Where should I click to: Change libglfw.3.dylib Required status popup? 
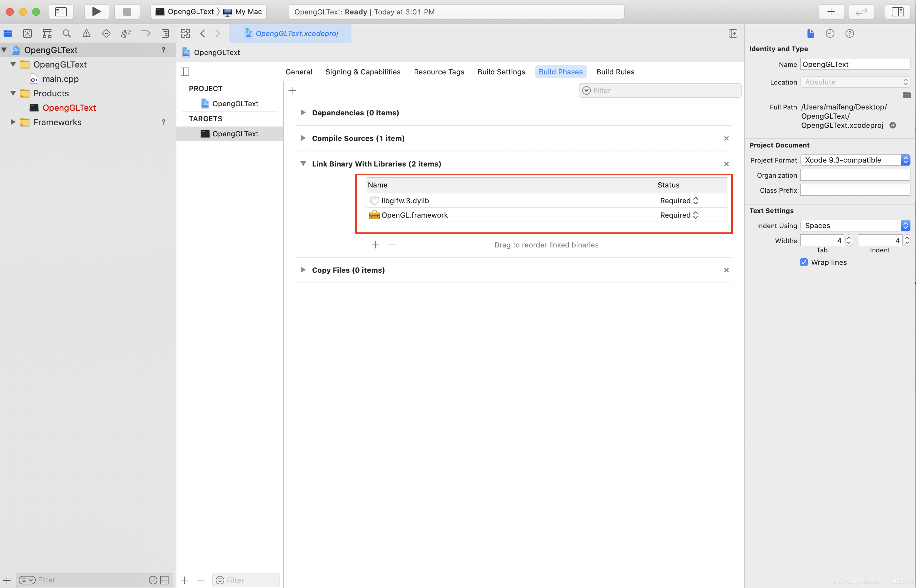coord(679,201)
